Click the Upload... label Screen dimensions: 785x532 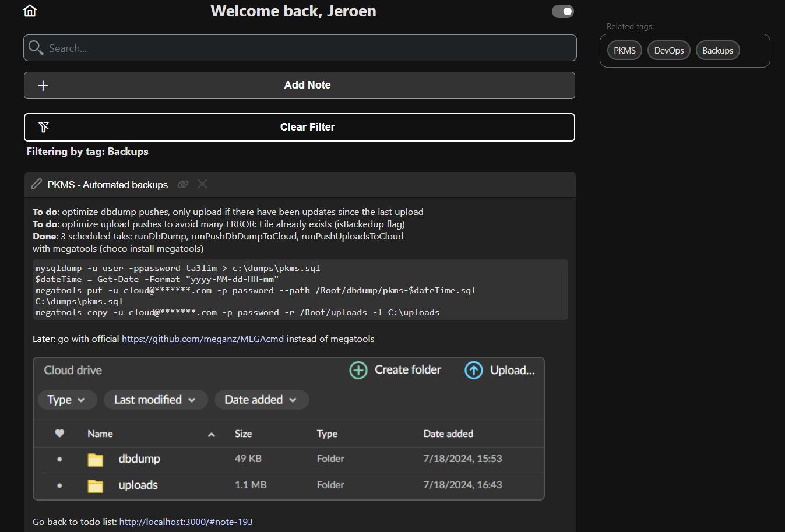[512, 370]
